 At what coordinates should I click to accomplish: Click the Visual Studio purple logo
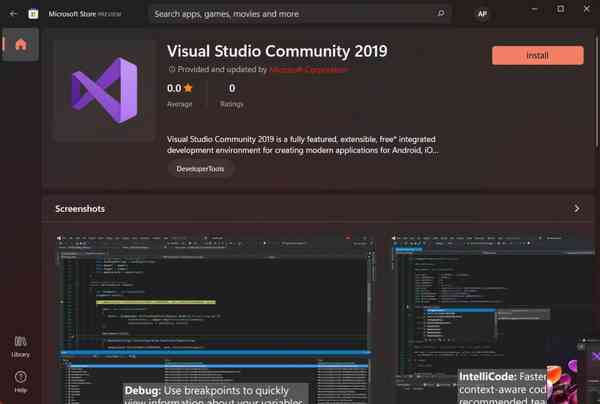[x=103, y=90]
